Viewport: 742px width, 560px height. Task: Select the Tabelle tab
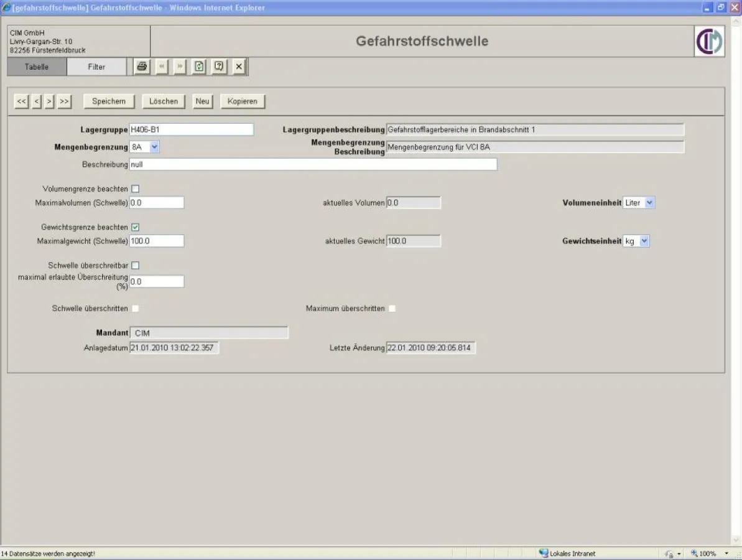tap(35, 67)
